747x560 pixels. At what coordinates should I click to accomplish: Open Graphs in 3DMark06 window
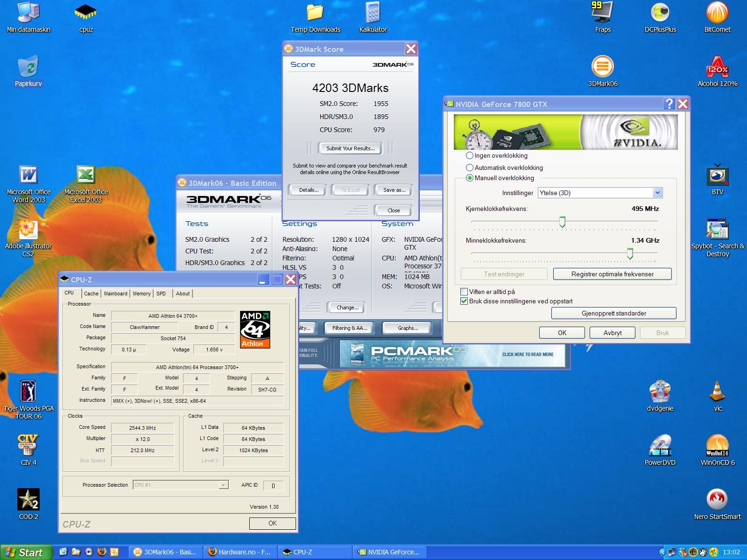(x=408, y=328)
